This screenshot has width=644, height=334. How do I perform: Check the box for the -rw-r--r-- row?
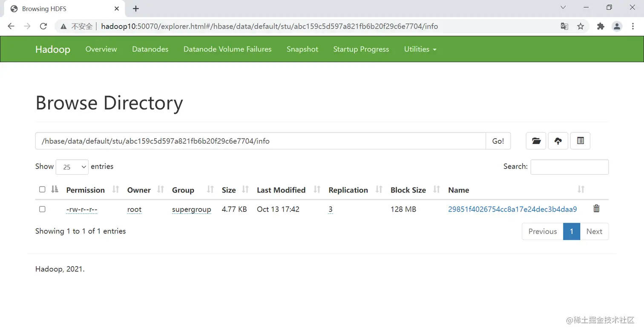[x=42, y=209]
